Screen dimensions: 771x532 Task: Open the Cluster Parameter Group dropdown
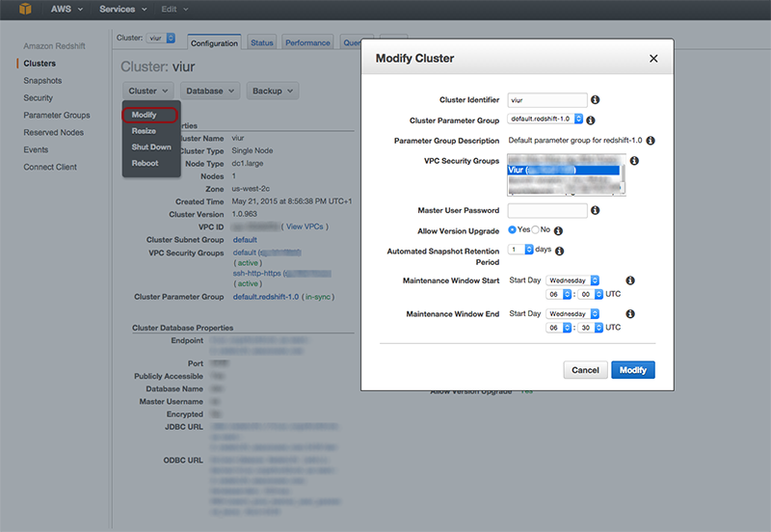pos(545,119)
